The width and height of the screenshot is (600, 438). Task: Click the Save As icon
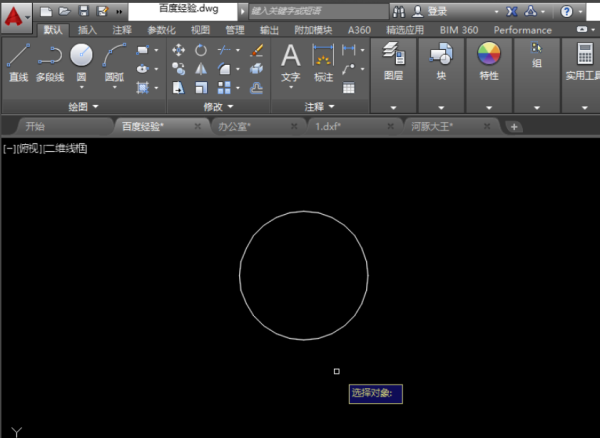(102, 11)
